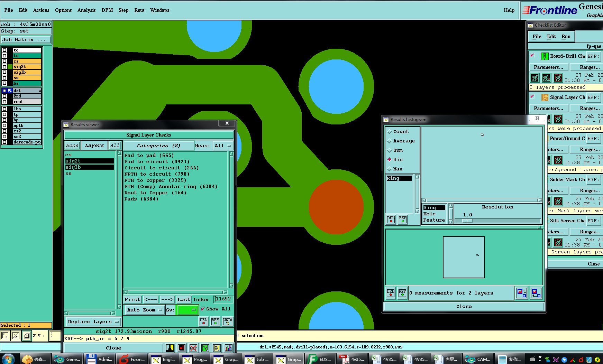Go to next result with arrow button
This screenshot has width=603, height=364.
(x=167, y=299)
